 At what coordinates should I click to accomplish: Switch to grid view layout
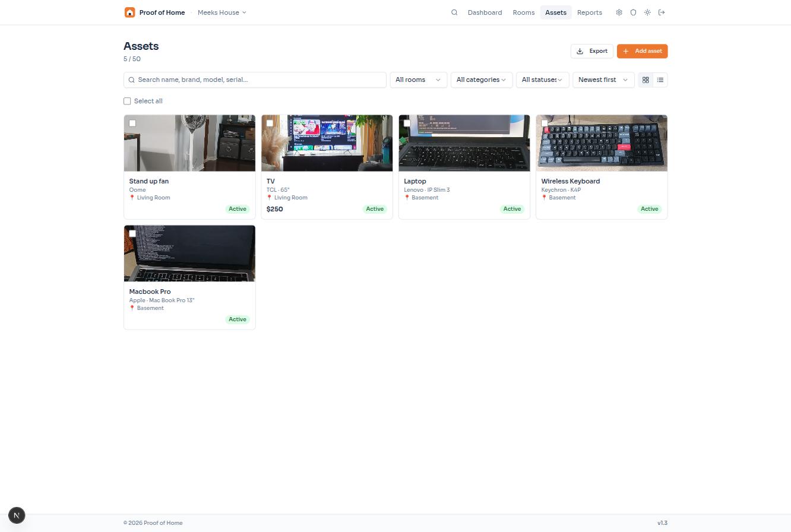pyautogui.click(x=646, y=80)
